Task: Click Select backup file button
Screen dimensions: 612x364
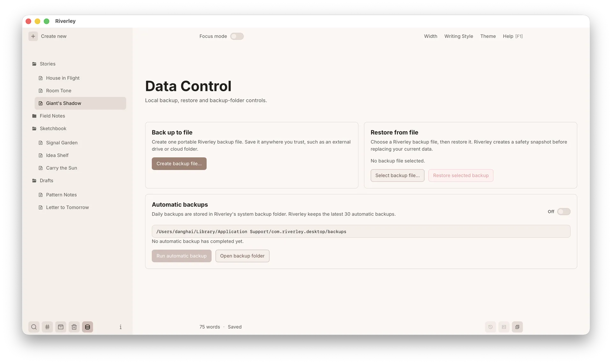Action: (x=397, y=176)
